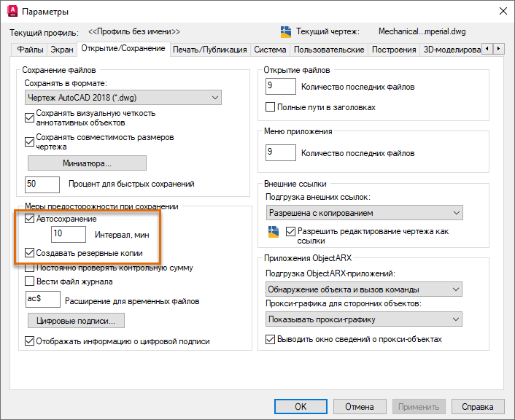Switch to the Система tab
This screenshot has height=420, width=515.
tap(270, 50)
